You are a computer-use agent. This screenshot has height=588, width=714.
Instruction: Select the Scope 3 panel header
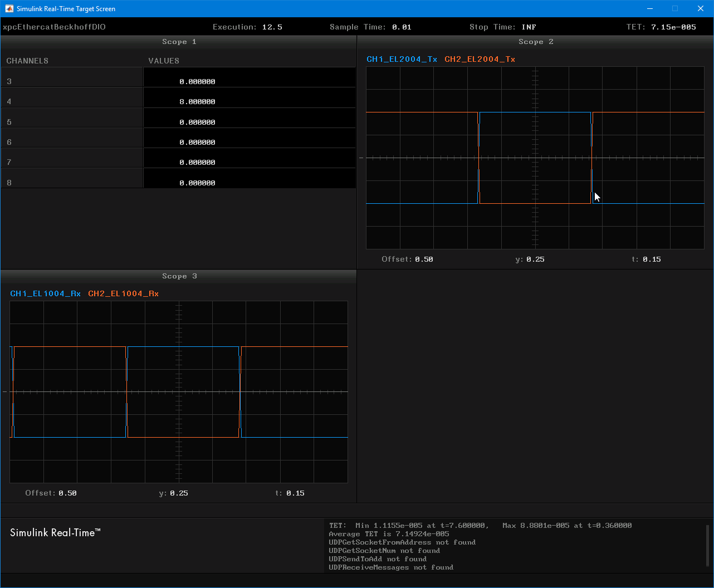(x=179, y=276)
